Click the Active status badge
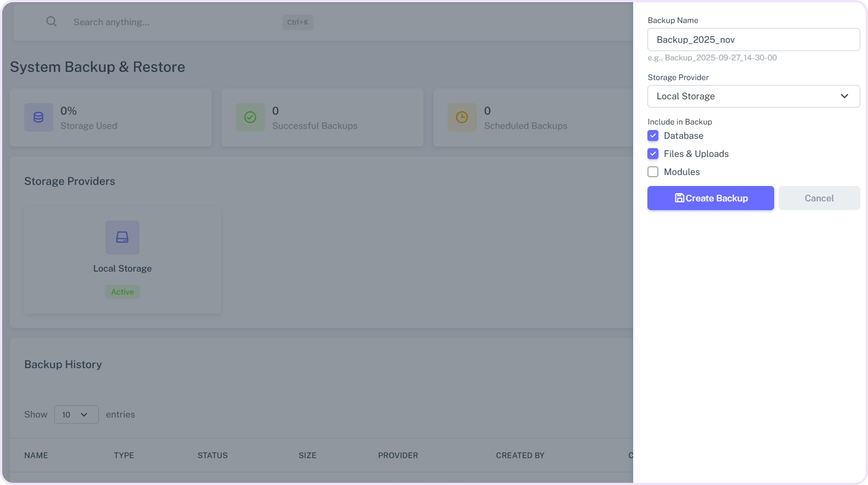The height and width of the screenshot is (485, 868). pos(122,292)
